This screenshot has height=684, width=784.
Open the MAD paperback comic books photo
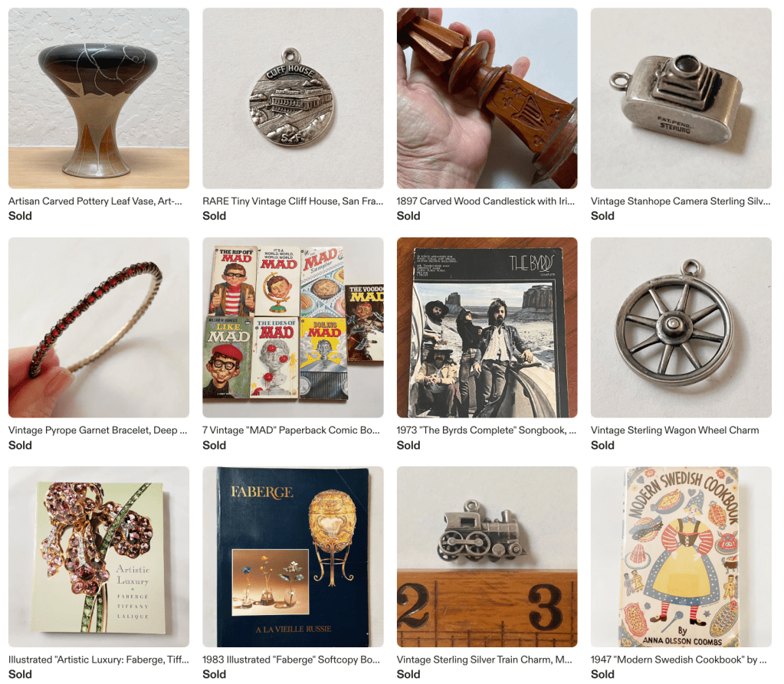pos(293,327)
